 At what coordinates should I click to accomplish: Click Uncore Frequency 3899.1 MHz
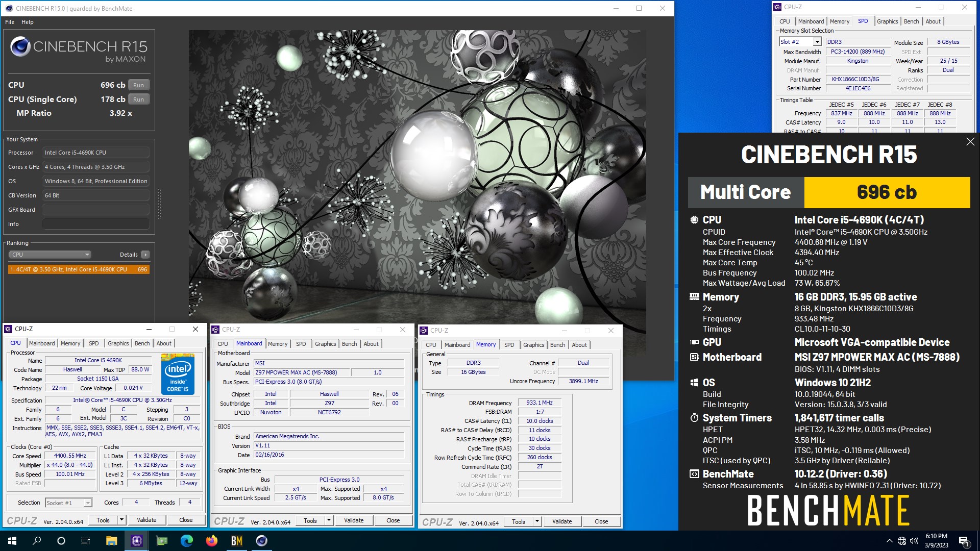[583, 381]
